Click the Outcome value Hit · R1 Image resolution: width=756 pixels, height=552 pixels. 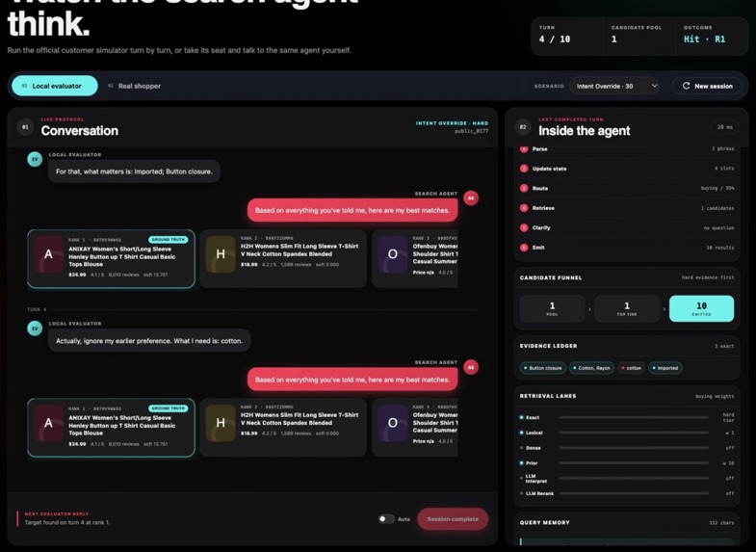[704, 39]
